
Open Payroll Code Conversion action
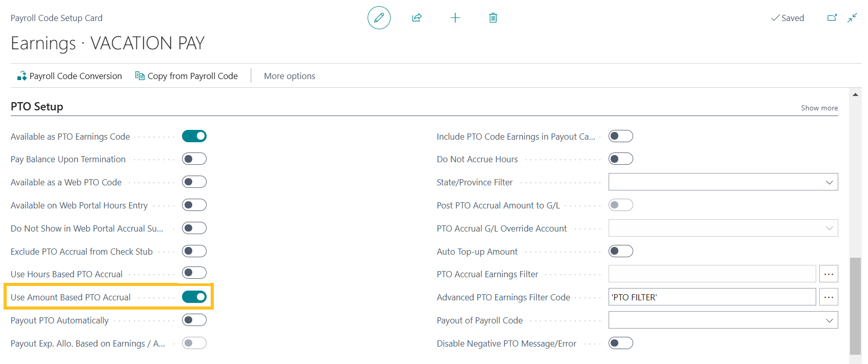(x=70, y=76)
